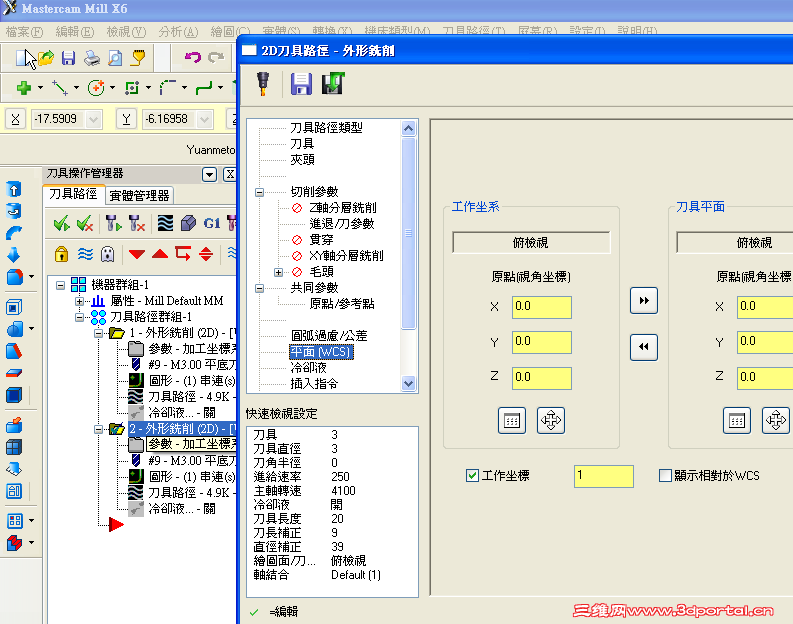Click the create point plus icon
Viewport: 793px width, 624px height.
click(23, 88)
